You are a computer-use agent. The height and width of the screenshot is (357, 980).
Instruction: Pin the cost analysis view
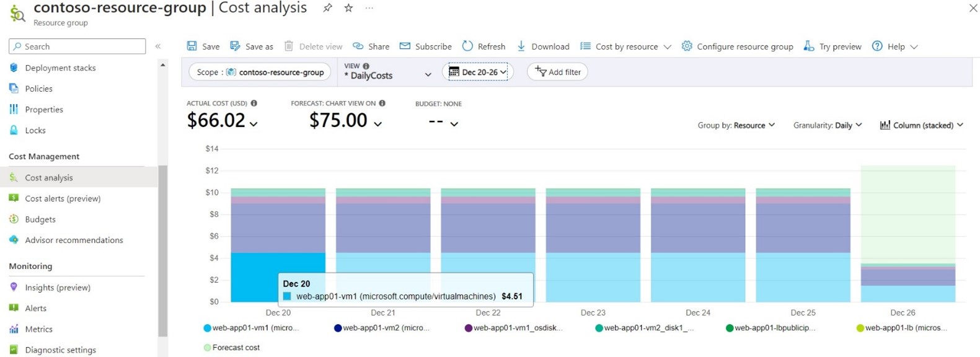[327, 8]
